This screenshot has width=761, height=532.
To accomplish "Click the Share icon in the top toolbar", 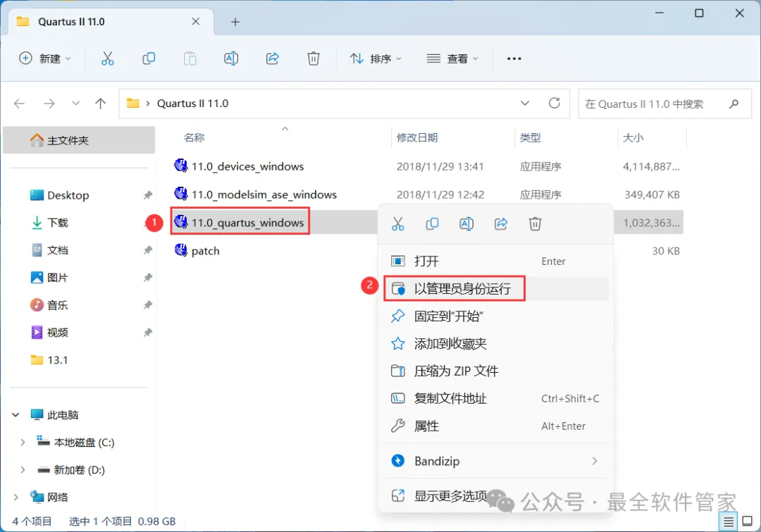I will click(272, 58).
